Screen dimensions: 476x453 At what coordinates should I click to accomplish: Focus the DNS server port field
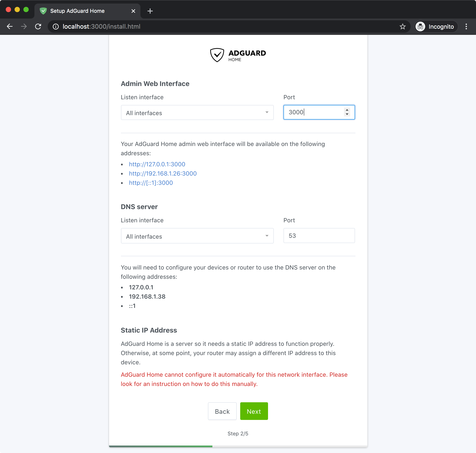(x=319, y=236)
